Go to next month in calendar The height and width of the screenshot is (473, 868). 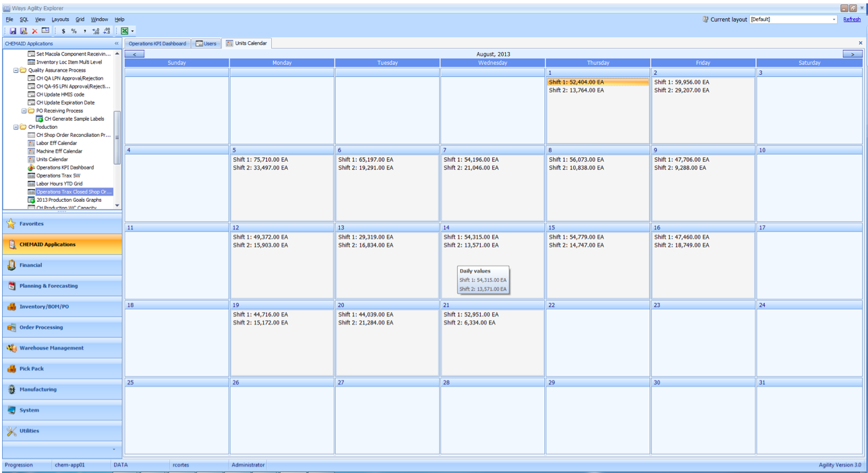tap(852, 54)
